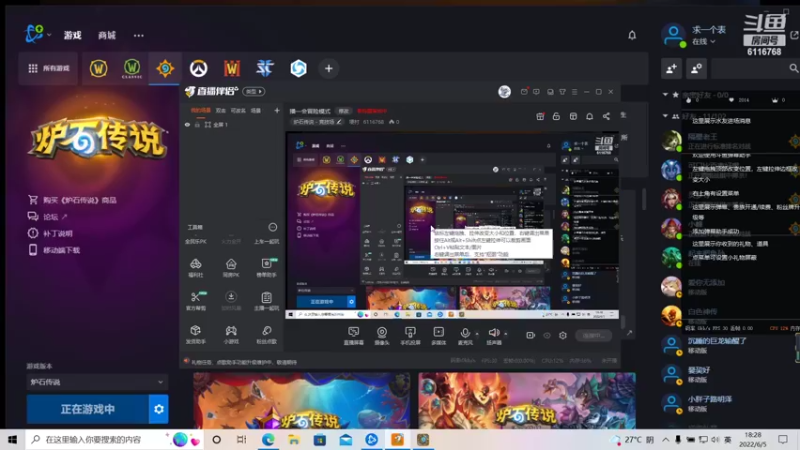This screenshot has width=800, height=450.
Task: Open 购买《炉石传说》商品 shop link
Action: [72, 200]
